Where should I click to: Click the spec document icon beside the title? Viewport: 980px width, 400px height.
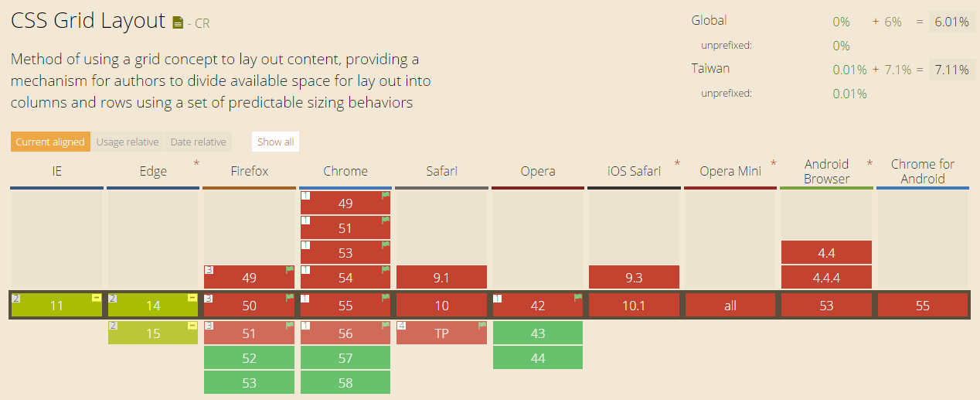pos(178,22)
